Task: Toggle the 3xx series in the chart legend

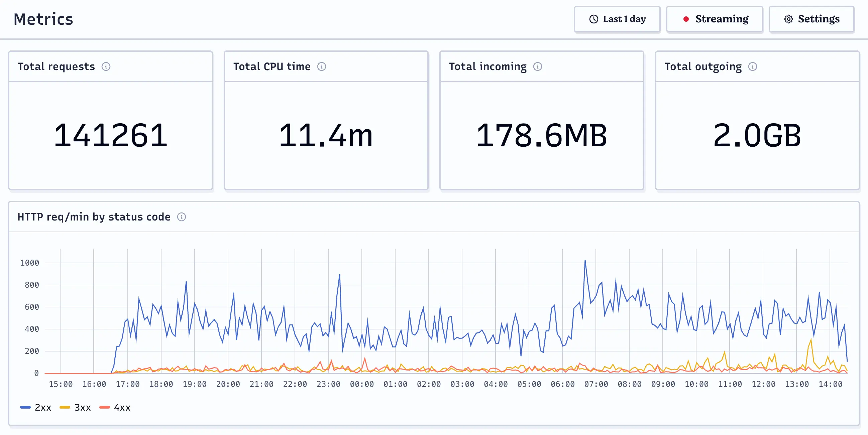Action: pos(76,407)
